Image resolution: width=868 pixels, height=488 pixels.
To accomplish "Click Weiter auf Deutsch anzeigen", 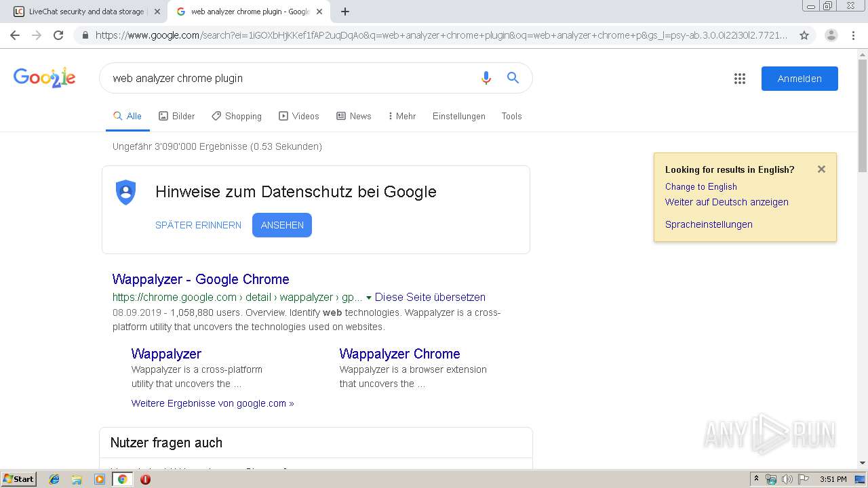I will (x=727, y=202).
